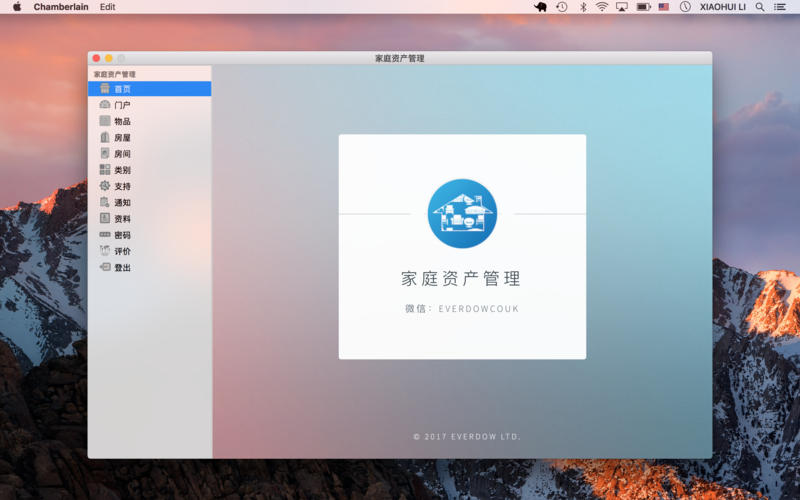Viewport: 800px width, 500px height.
Task: Click the 评价 review icon
Action: (x=105, y=251)
